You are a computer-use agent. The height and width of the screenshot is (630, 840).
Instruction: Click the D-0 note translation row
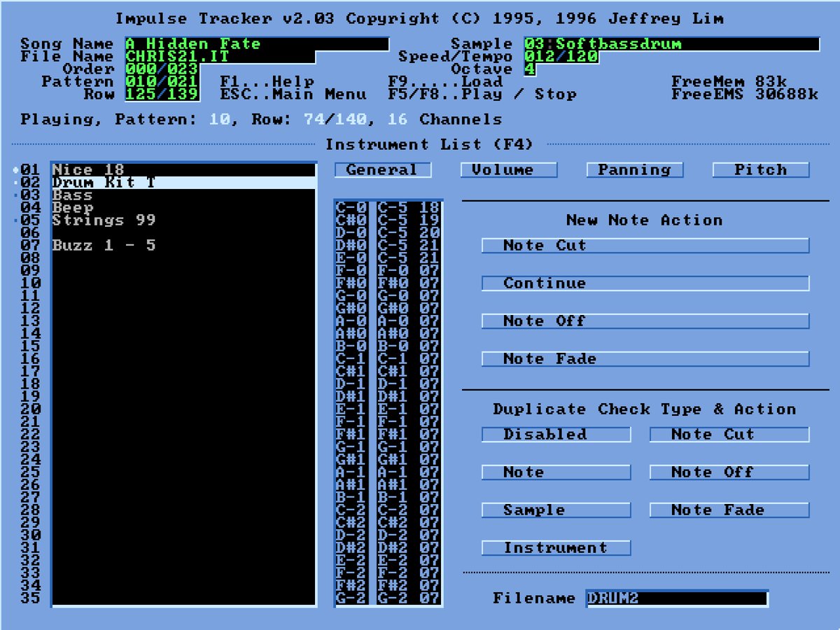pyautogui.click(x=388, y=233)
